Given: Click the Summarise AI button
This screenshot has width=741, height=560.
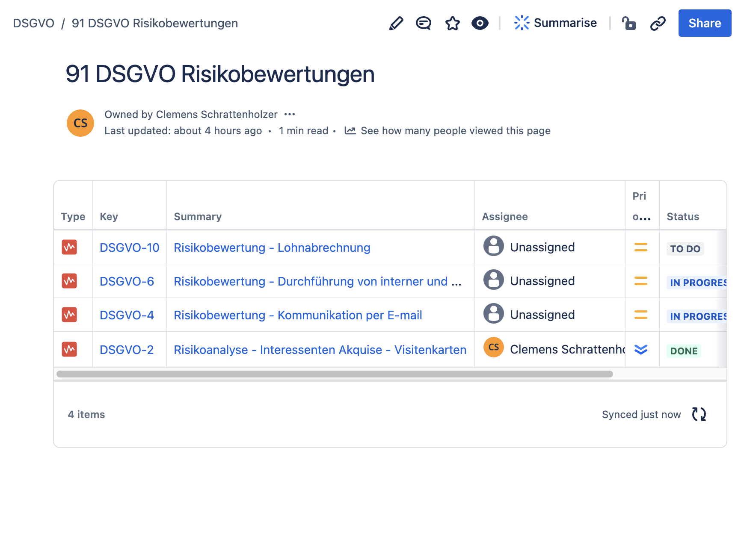Looking at the screenshot, I should coord(555,23).
